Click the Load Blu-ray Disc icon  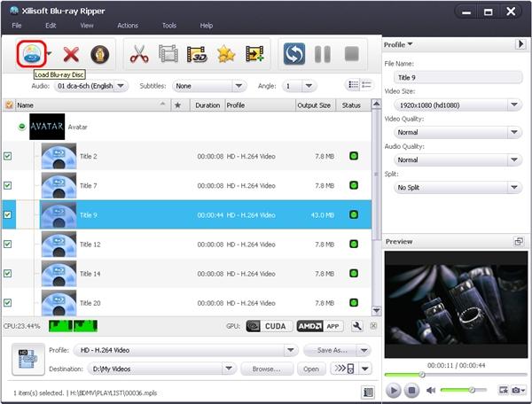tap(32, 53)
